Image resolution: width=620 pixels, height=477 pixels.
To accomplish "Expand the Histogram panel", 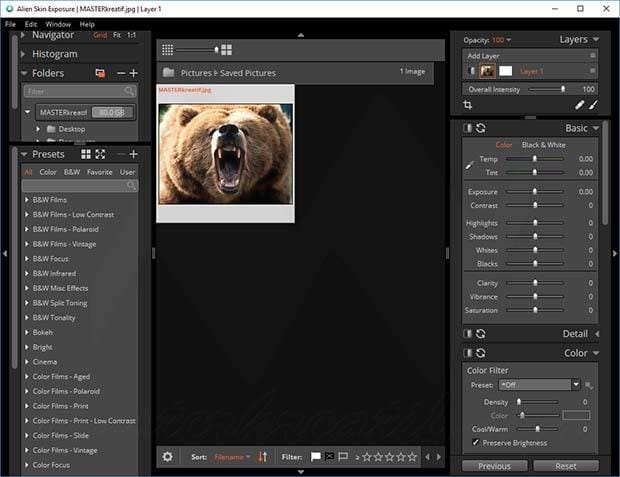I will (x=24, y=54).
